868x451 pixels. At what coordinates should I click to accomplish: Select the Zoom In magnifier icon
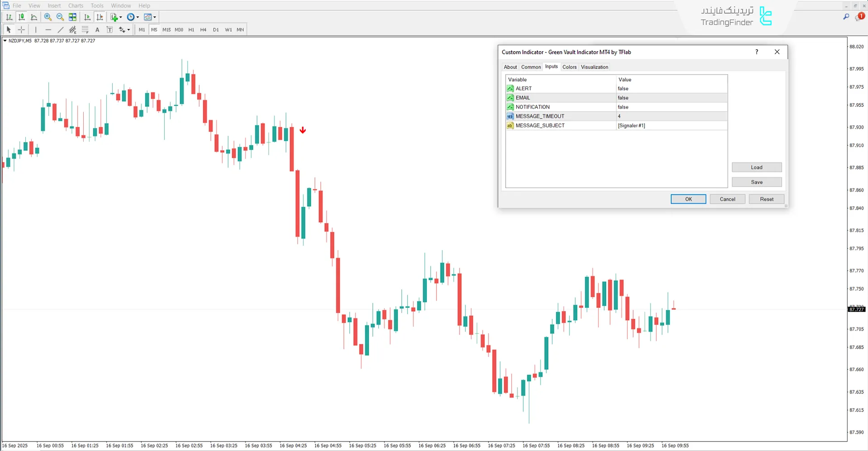(47, 17)
